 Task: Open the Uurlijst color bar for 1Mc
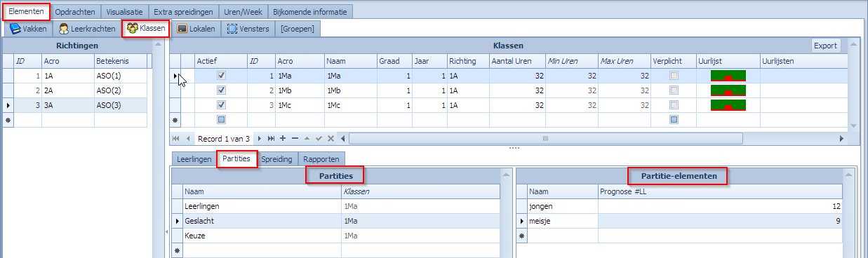(x=728, y=105)
